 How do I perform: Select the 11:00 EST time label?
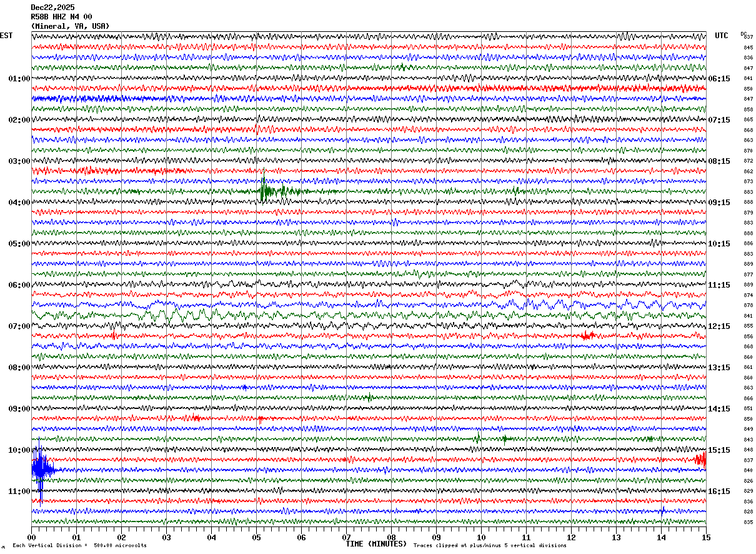coord(19,491)
